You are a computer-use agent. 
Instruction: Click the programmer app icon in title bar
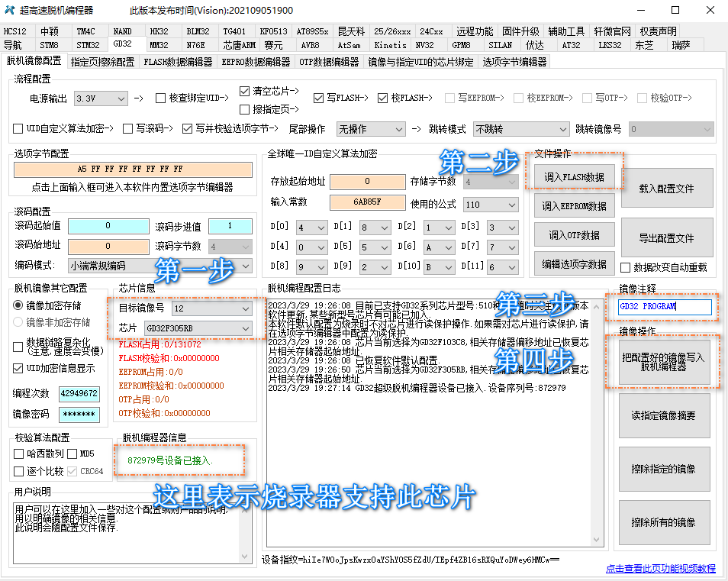(x=9, y=10)
